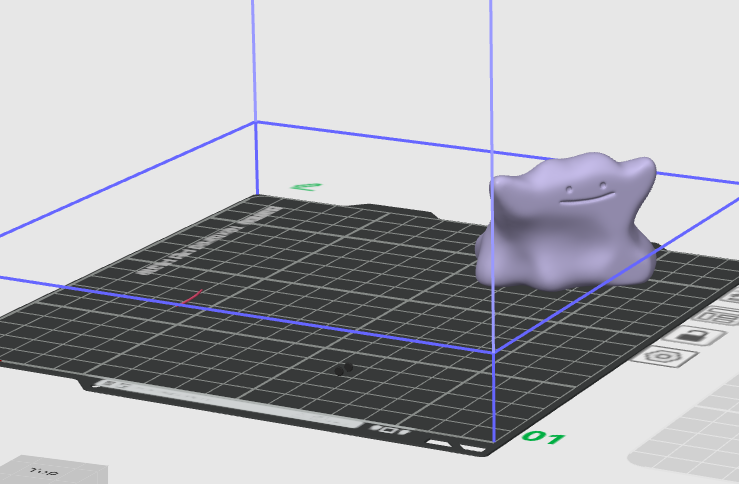Click the plate arrange layout icon
This screenshot has width=739, height=484.
pyautogui.click(x=717, y=316)
